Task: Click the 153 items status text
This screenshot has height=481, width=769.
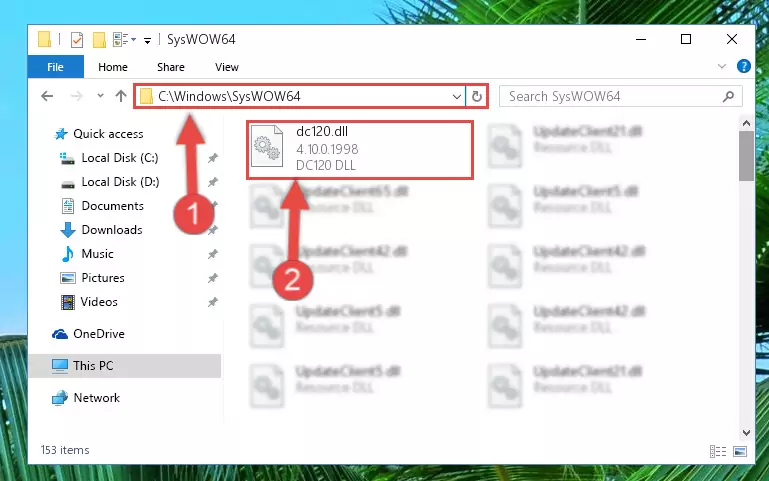Action: point(65,450)
